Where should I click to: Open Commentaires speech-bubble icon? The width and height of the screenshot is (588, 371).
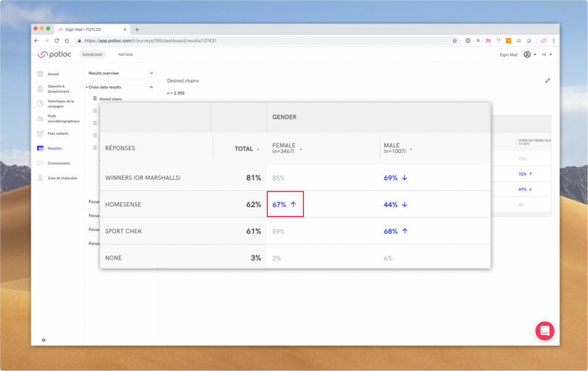40,163
